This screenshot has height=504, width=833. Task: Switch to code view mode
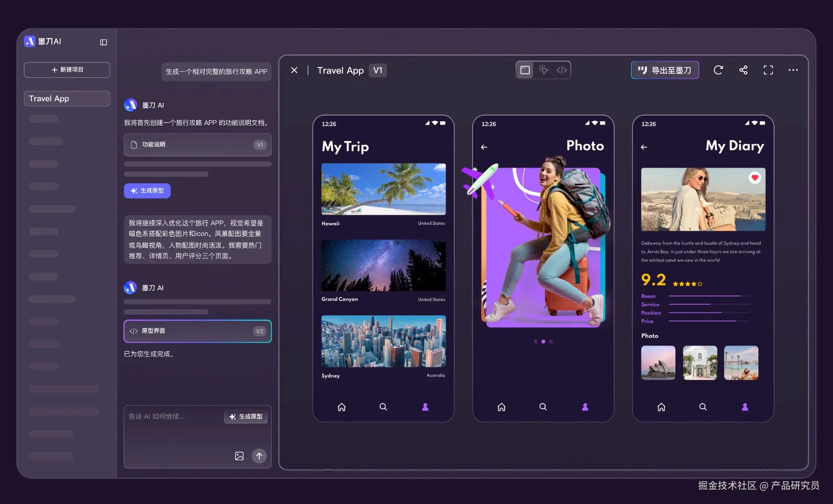562,70
